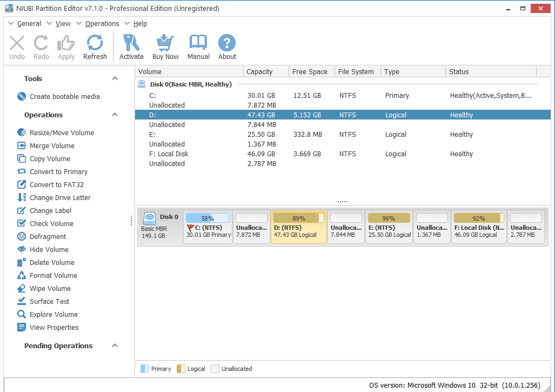Click the Defragment icon
Image resolution: width=555 pixels, height=392 pixels.
22,236
